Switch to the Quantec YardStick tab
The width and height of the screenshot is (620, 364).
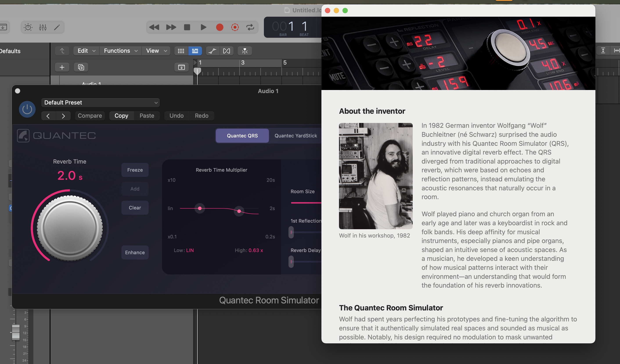[x=296, y=135]
